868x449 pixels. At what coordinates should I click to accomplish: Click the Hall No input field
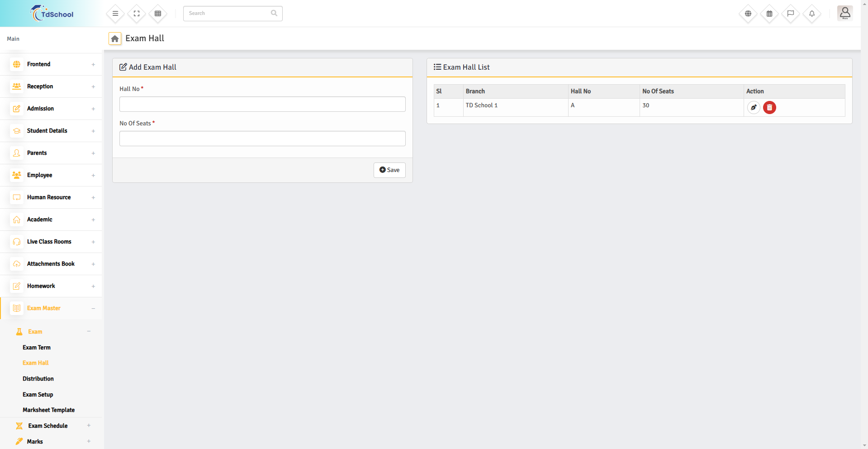[x=262, y=104]
